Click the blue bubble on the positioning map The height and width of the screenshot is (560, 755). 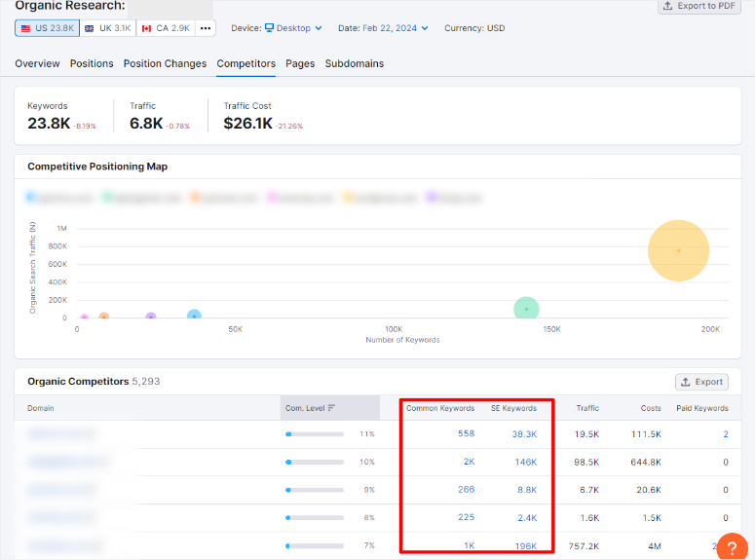coord(194,315)
